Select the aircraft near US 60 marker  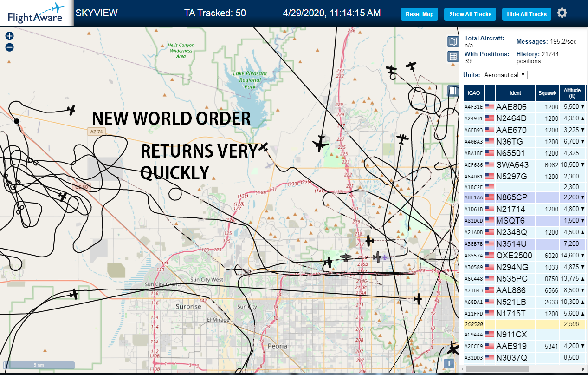click(x=63, y=196)
